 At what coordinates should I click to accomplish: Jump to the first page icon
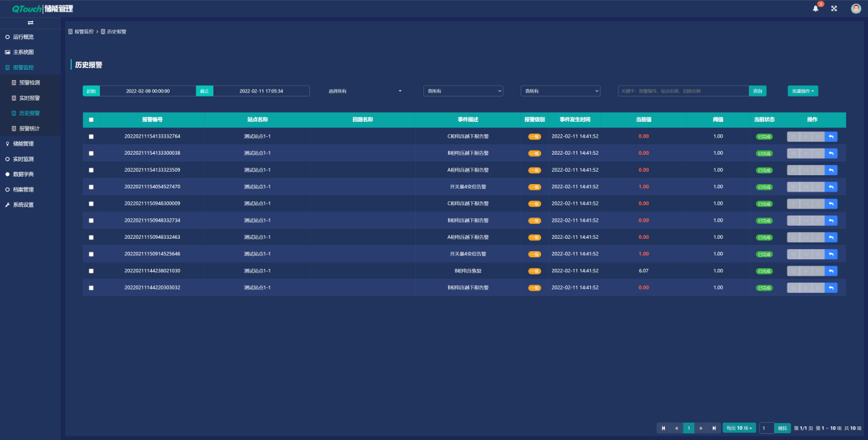click(663, 428)
